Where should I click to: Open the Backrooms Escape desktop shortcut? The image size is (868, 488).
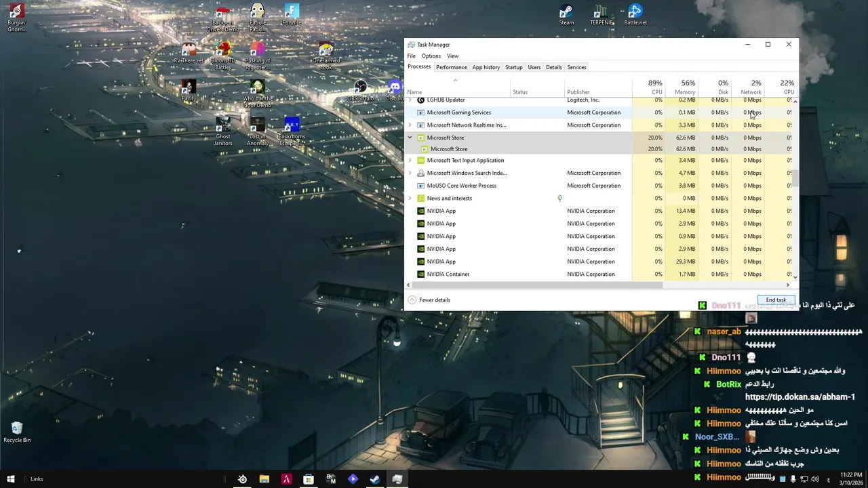click(x=292, y=132)
